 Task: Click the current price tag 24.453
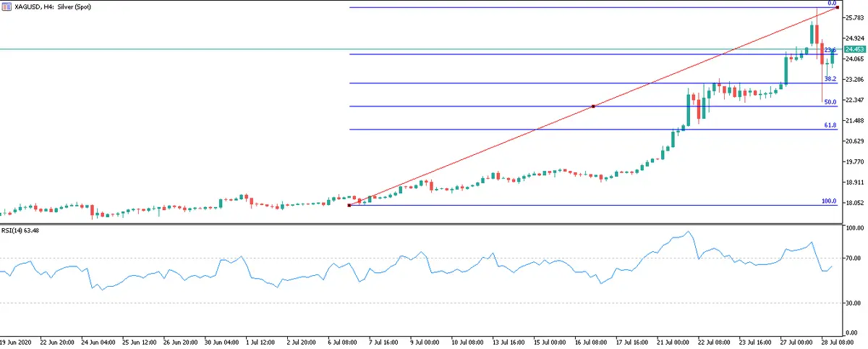(855, 49)
